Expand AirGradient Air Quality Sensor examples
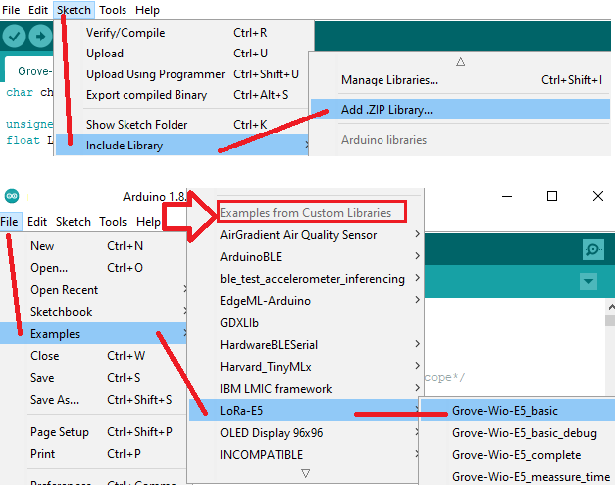Image resolution: width=616 pixels, height=485 pixels. click(x=305, y=235)
